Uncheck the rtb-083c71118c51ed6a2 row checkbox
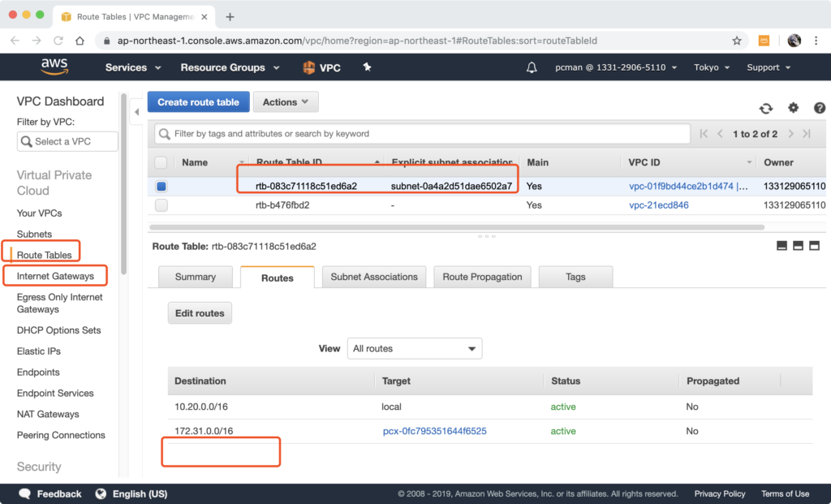The width and height of the screenshot is (831, 504). pyautogui.click(x=161, y=186)
